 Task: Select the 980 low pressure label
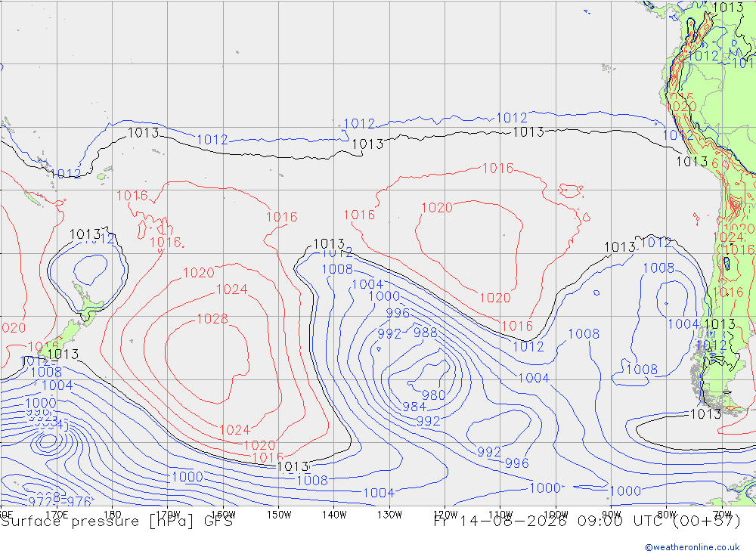[x=433, y=395]
